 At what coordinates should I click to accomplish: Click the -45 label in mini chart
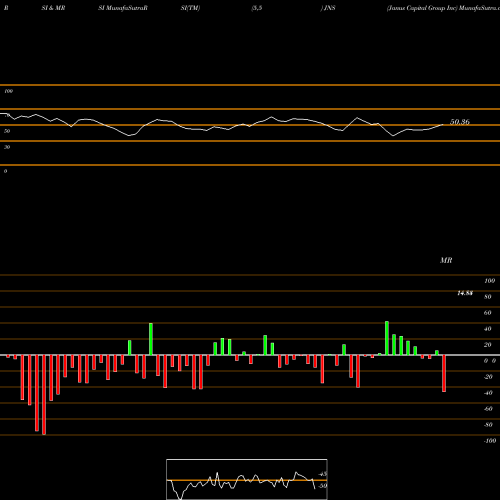click(x=322, y=474)
